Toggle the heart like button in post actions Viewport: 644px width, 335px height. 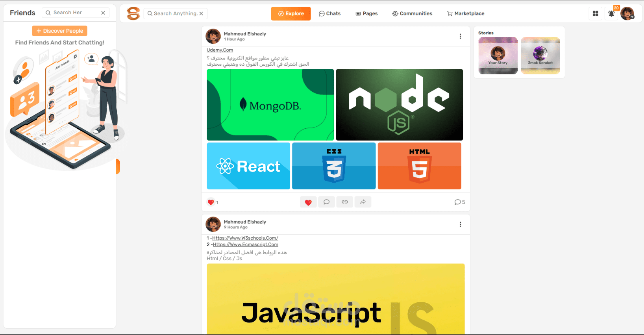[x=308, y=202]
